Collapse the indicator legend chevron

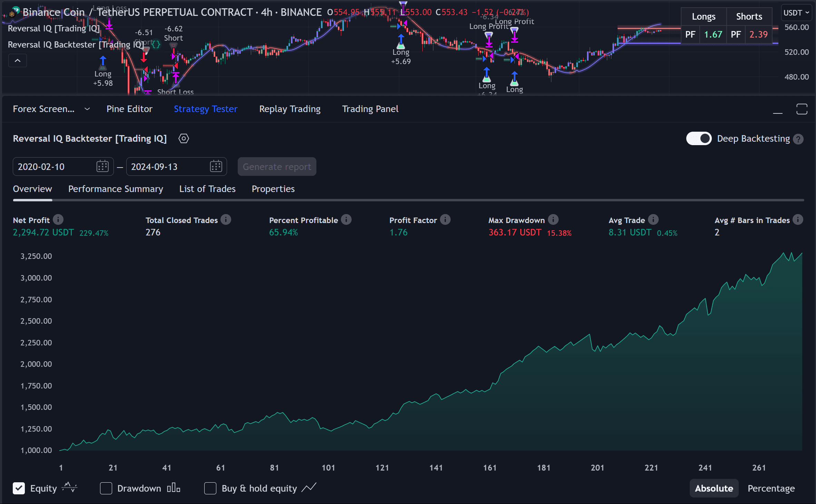pos(18,61)
